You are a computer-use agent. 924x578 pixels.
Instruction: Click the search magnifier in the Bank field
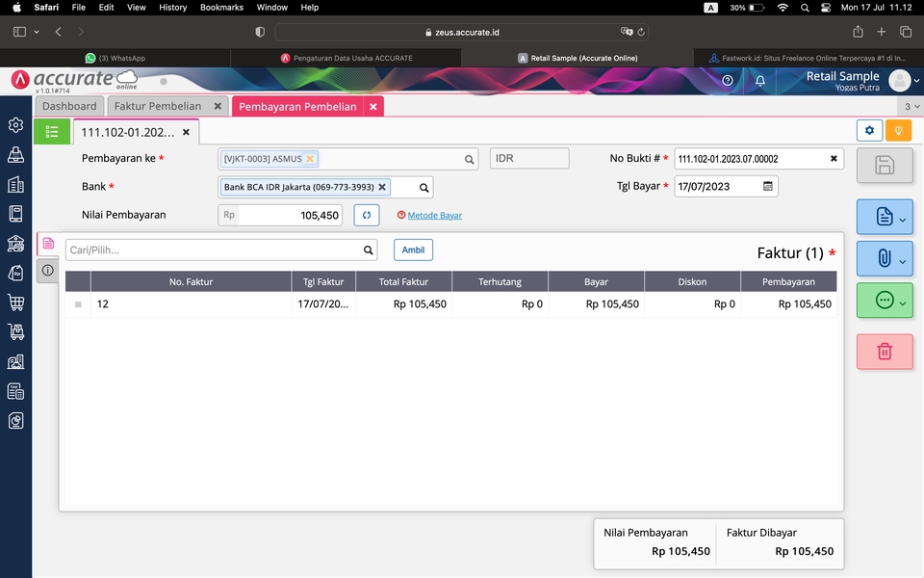pyautogui.click(x=423, y=188)
